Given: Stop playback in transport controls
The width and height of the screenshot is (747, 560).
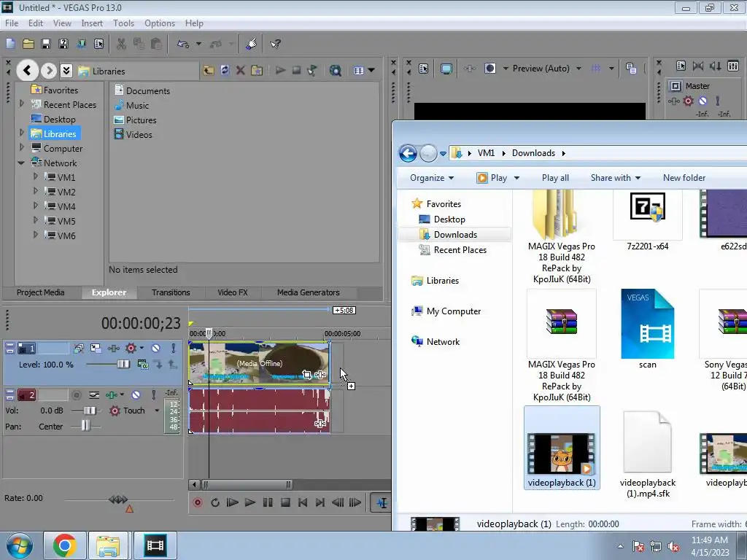Looking at the screenshot, I should pyautogui.click(x=285, y=502).
